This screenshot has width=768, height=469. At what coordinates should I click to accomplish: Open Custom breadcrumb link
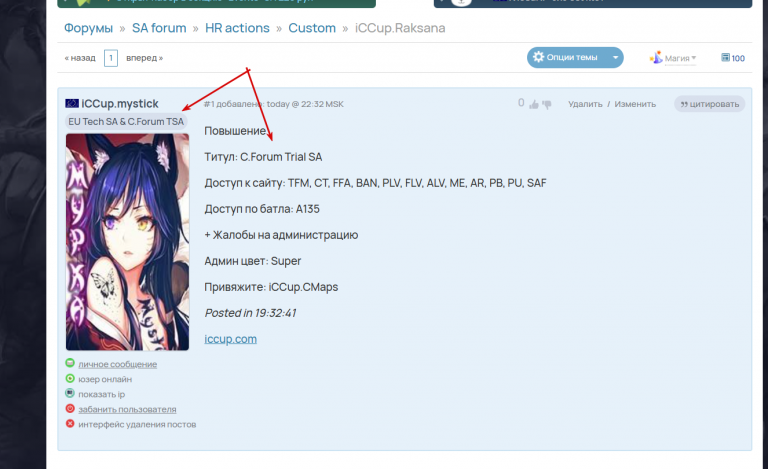click(x=312, y=28)
